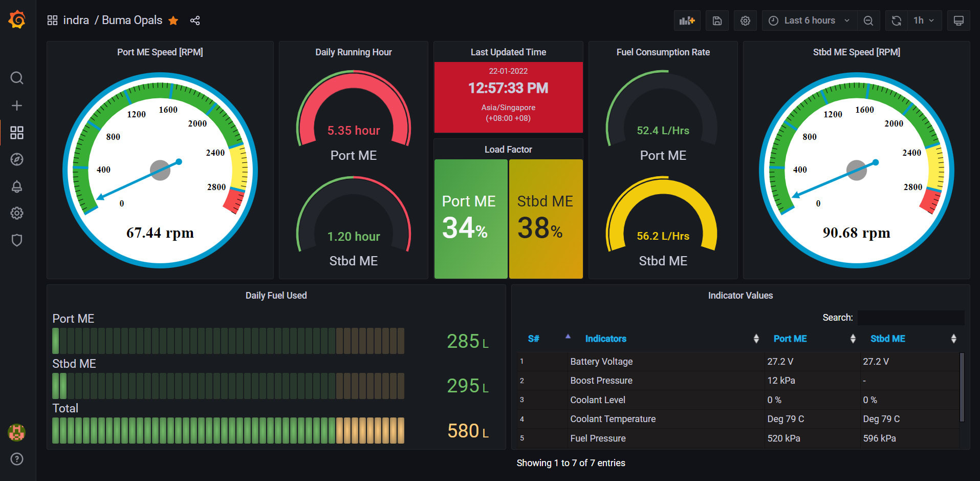Click the zoom out time range button
The image size is (980, 481).
pyautogui.click(x=868, y=20)
